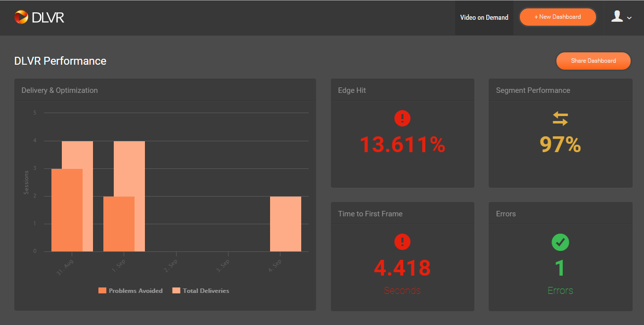
Task: Expand the user account dropdown chevron
Action: [x=629, y=18]
